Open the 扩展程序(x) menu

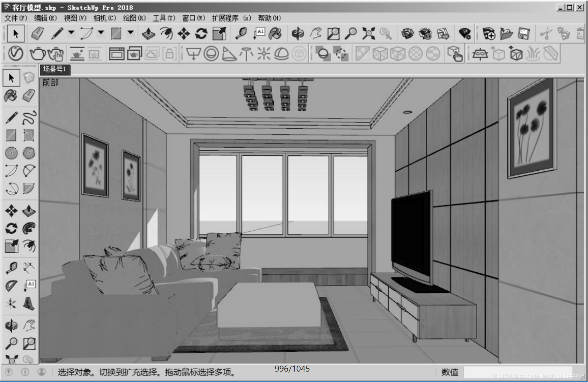(232, 18)
